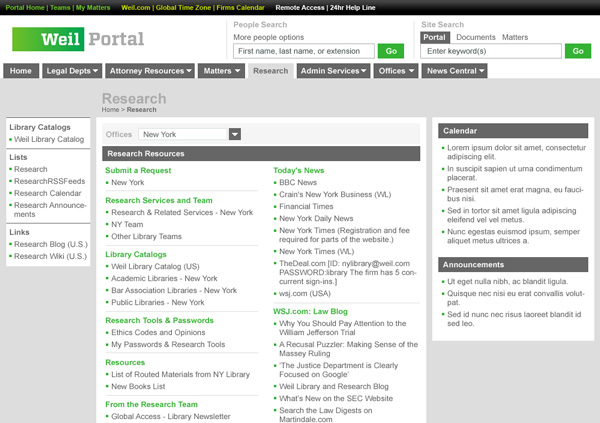Visit Weil.com link in top bar

tap(135, 7)
